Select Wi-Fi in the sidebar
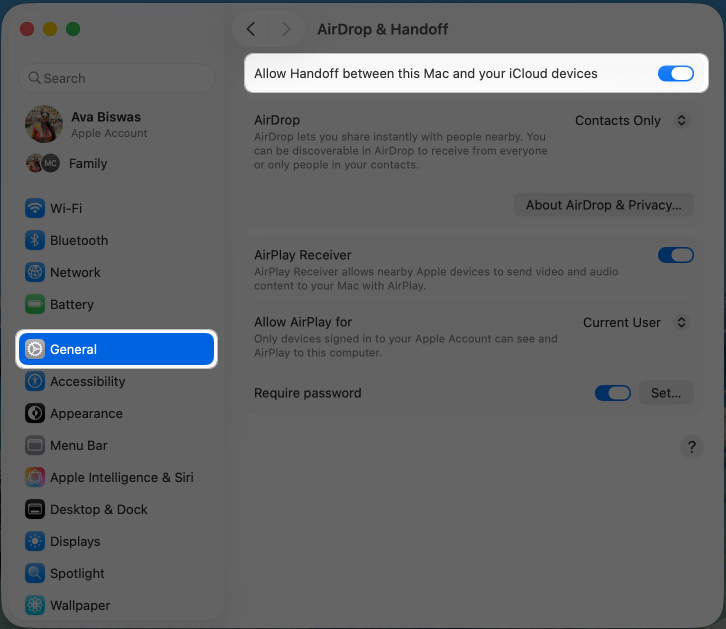 coord(116,208)
